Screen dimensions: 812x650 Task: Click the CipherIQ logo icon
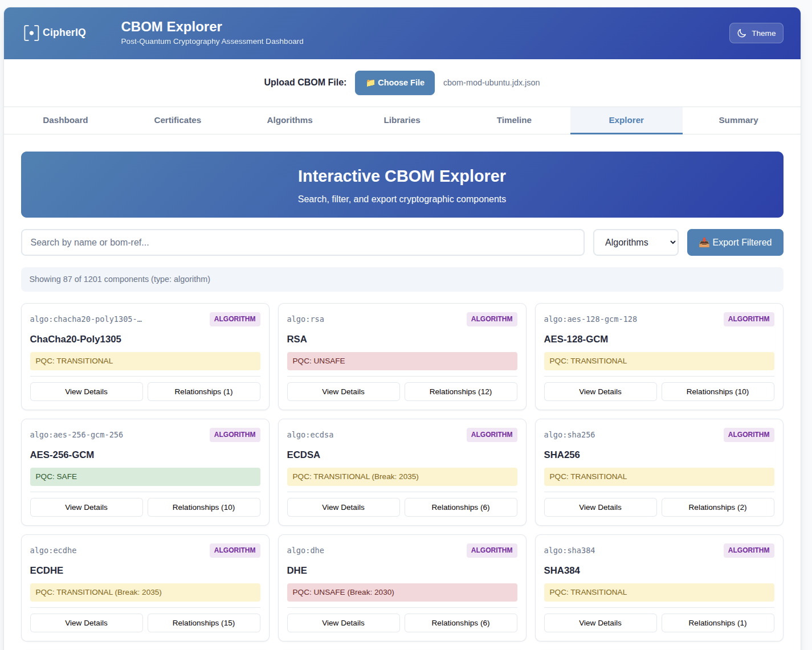click(x=31, y=33)
